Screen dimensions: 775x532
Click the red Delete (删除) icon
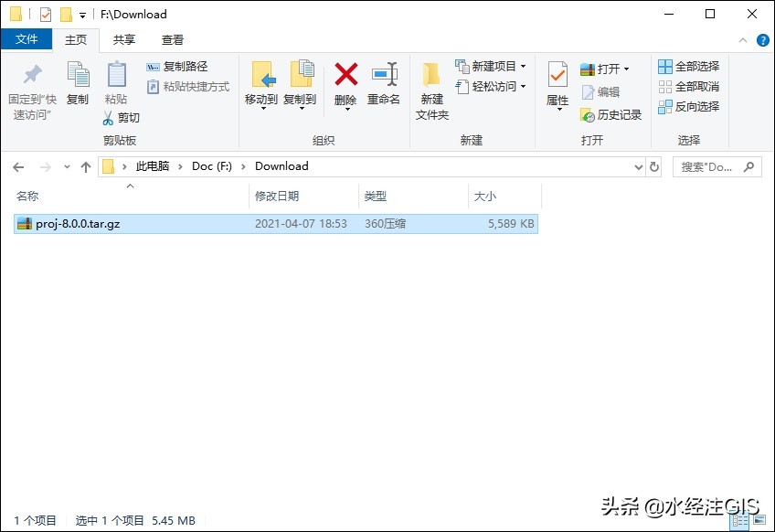pos(346,74)
